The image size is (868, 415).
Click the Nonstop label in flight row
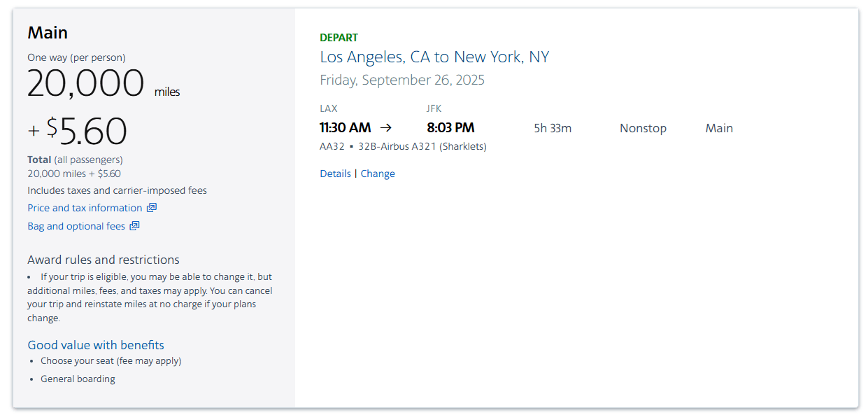point(643,128)
